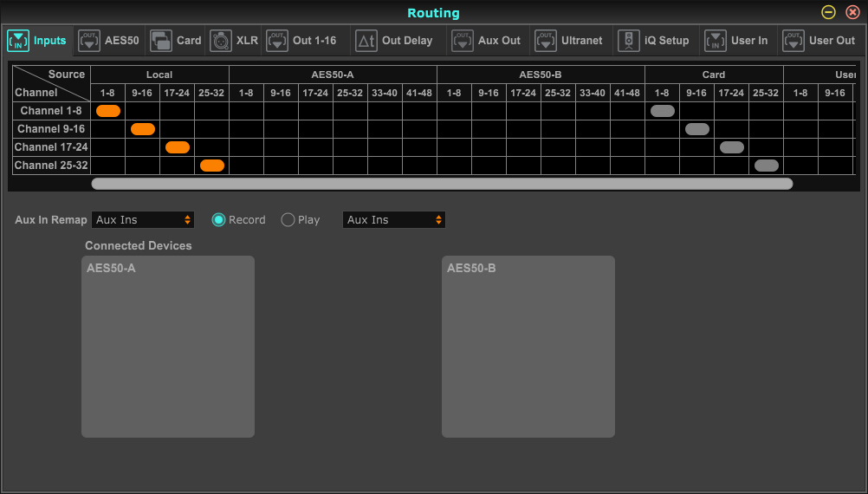Toggle Channel 9-16 Local 9-16 routing

[x=143, y=129]
